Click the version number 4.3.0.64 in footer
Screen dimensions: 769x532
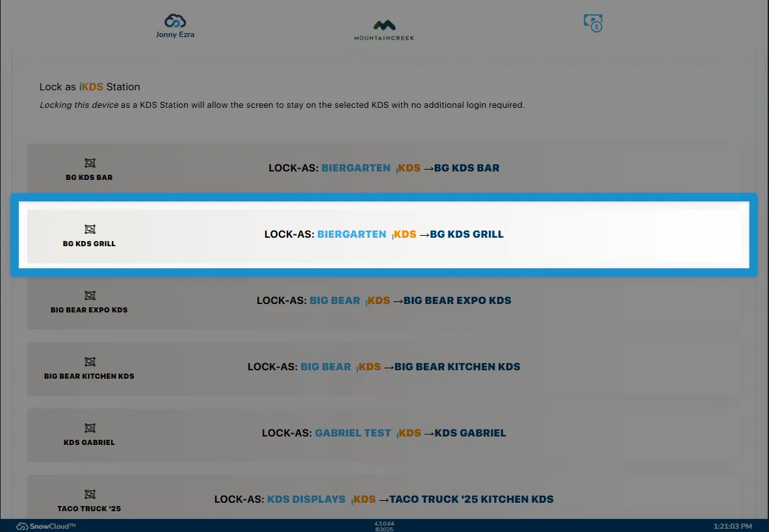pos(384,524)
